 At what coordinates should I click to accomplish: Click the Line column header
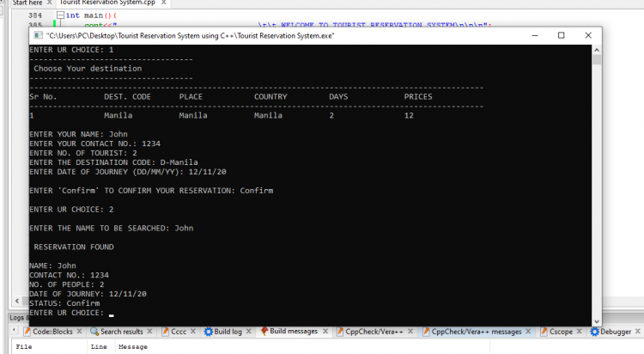[x=99, y=346]
